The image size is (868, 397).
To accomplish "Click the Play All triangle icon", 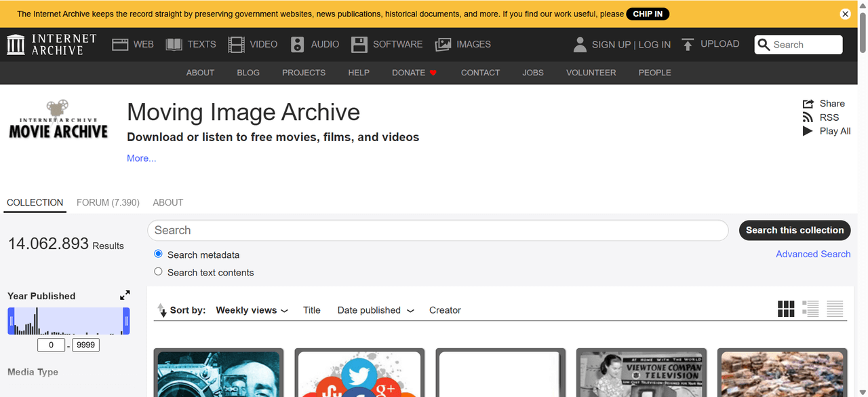I will tap(808, 131).
